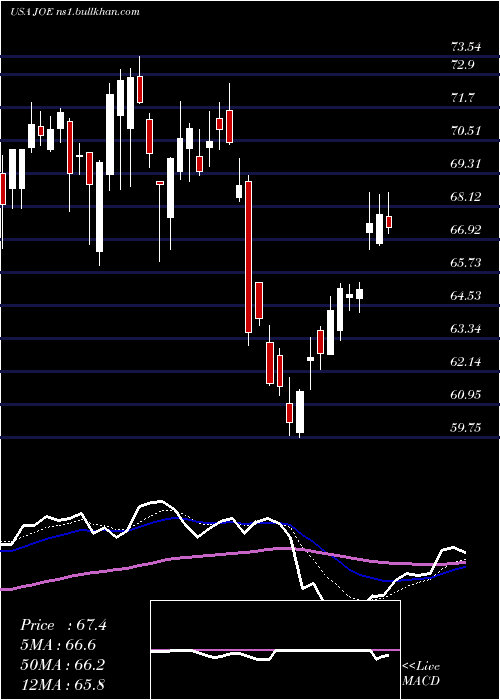The width and height of the screenshot is (500, 700).
Task: Click the 69.31 price level label
Action: click(x=466, y=164)
